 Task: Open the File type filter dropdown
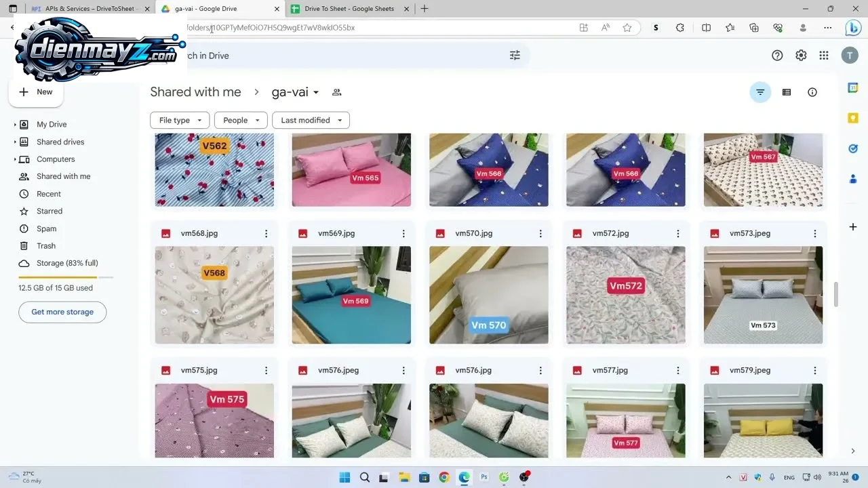[180, 120]
